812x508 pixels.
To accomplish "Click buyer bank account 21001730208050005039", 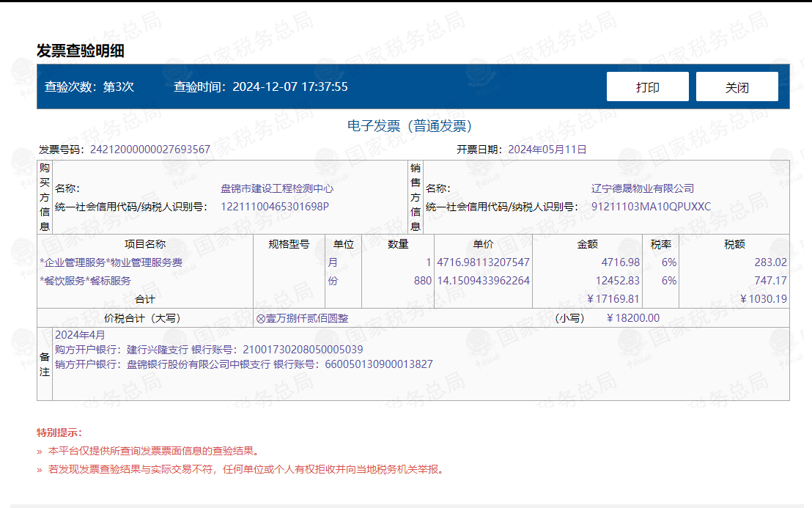I will click(x=303, y=350).
